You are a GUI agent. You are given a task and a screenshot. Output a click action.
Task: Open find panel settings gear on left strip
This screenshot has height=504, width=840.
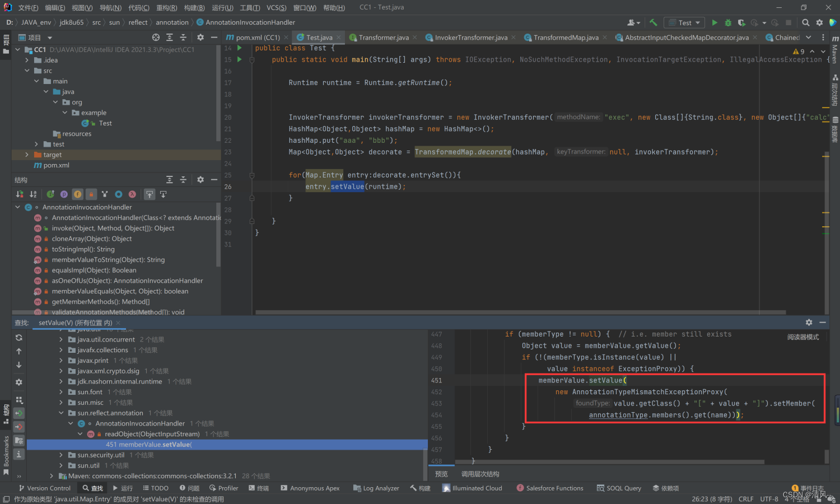(19, 382)
